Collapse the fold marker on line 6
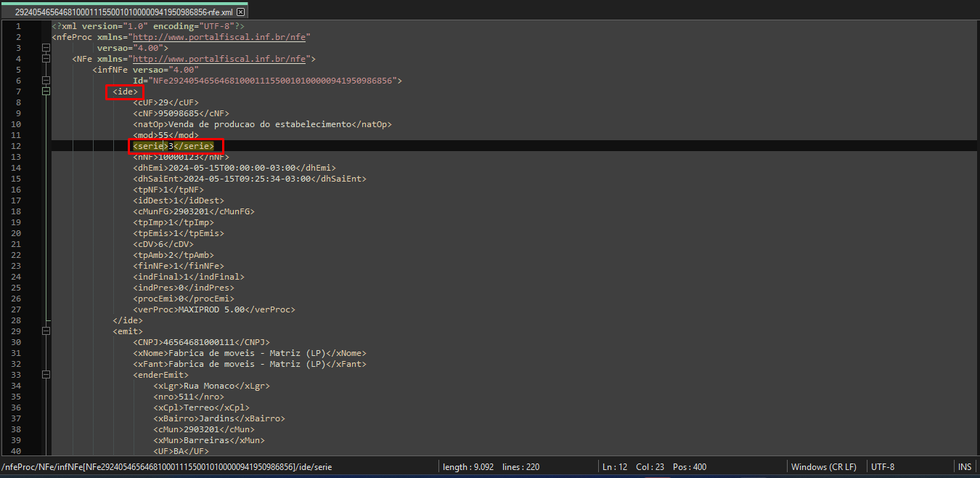 click(x=46, y=81)
